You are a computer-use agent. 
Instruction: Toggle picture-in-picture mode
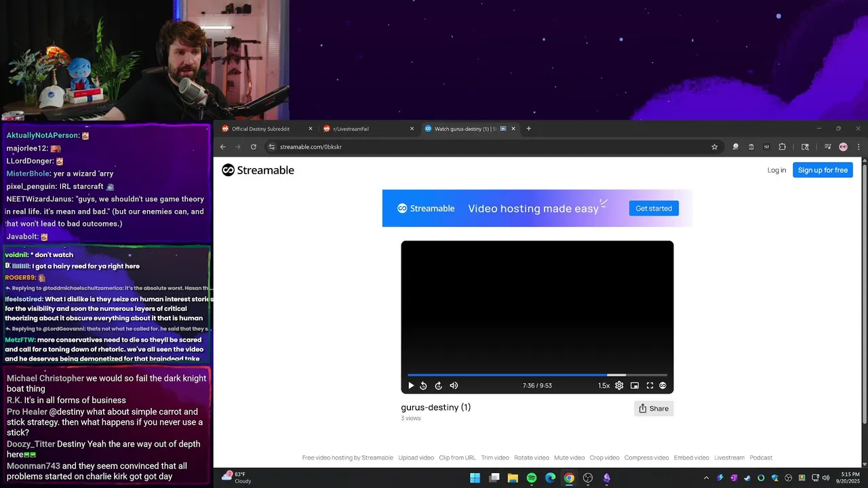click(x=635, y=386)
